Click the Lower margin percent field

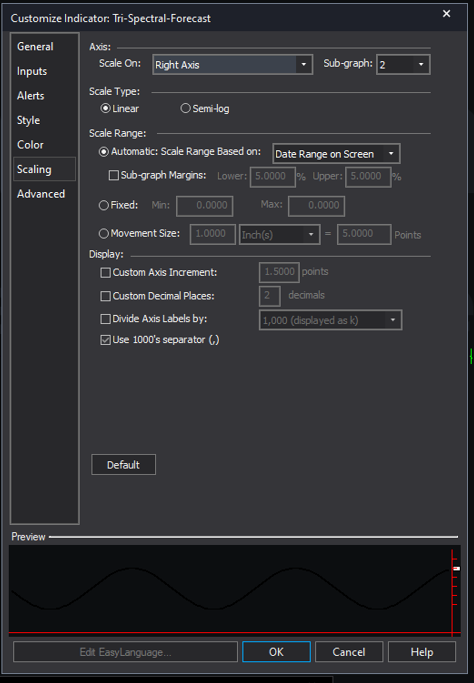pos(272,176)
